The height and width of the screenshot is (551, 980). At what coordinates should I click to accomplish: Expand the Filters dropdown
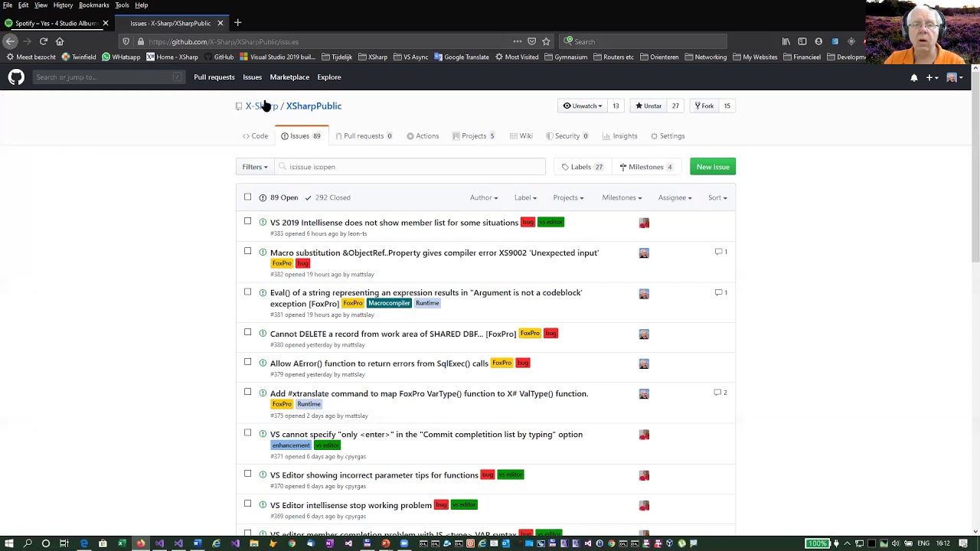click(255, 167)
